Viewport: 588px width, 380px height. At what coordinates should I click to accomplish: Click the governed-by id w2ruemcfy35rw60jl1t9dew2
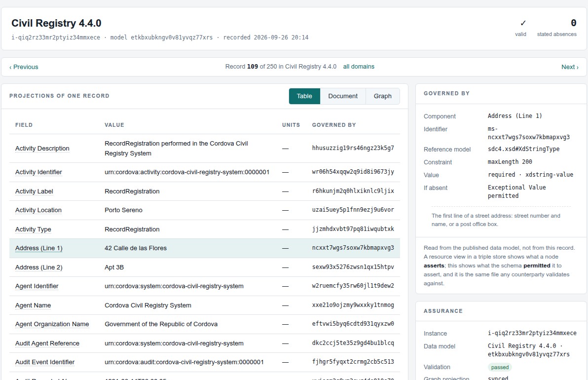tap(353, 286)
